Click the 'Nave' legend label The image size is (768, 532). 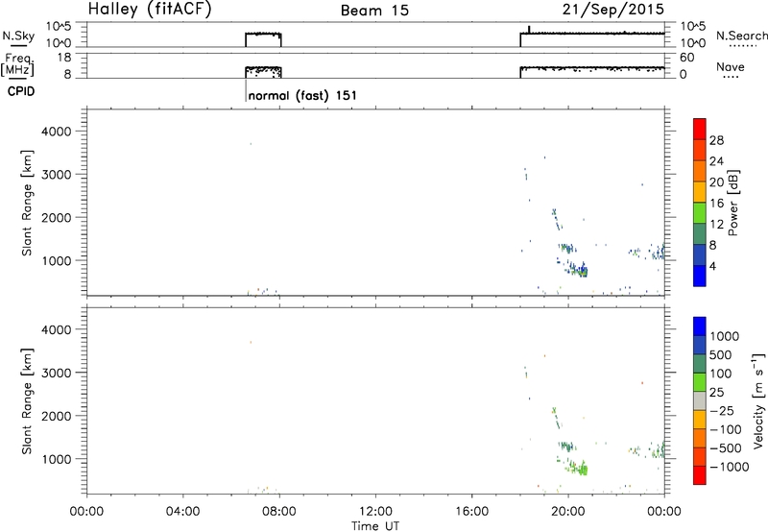pyautogui.click(x=731, y=66)
